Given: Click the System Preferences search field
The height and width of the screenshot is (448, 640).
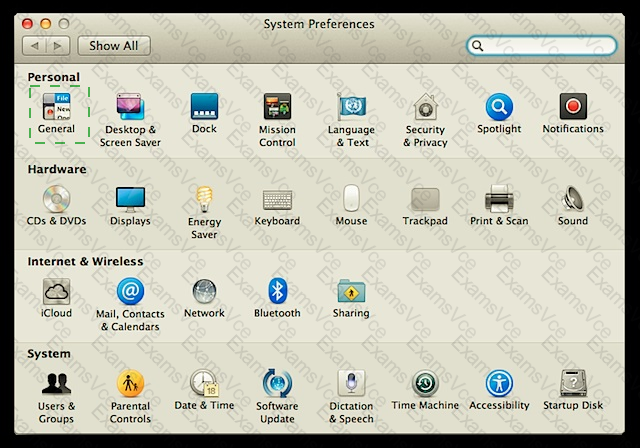Looking at the screenshot, I should 542,45.
